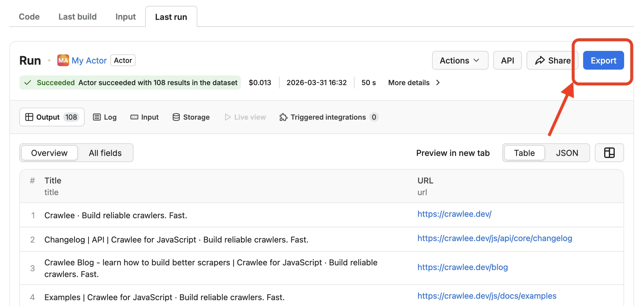Image resolution: width=644 pixels, height=306 pixels.
Task: Click the Title column header
Action: [x=53, y=180]
